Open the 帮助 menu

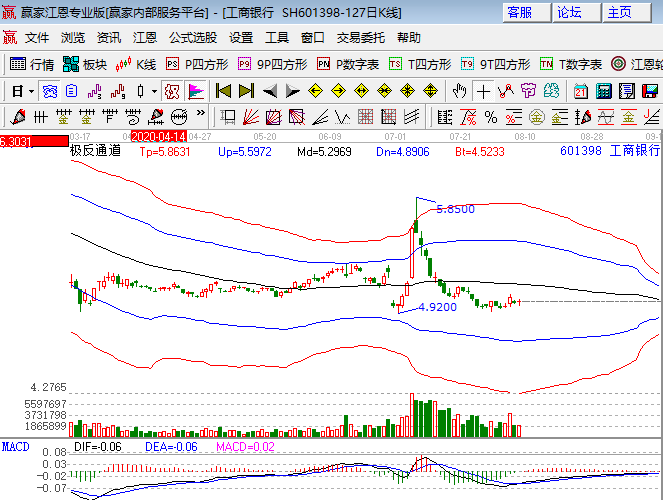[x=409, y=38]
